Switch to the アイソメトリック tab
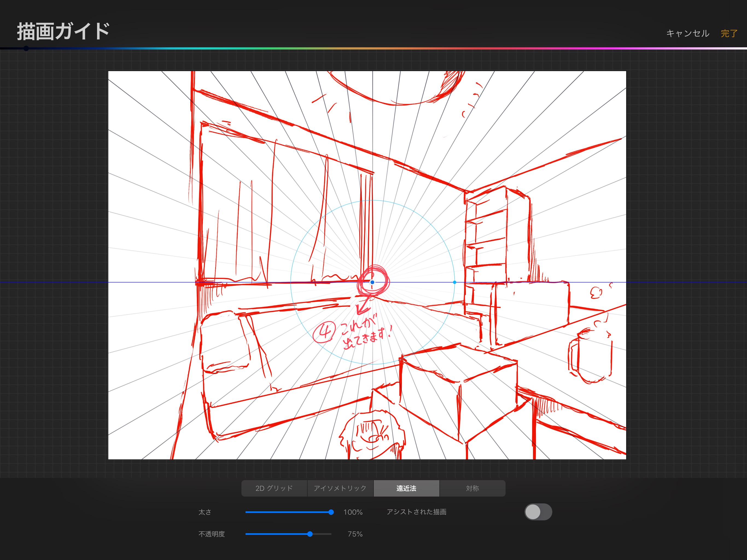This screenshot has width=747, height=560. tap(340, 488)
